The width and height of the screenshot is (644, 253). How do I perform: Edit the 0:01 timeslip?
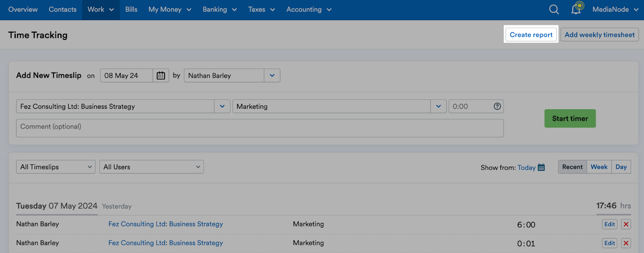609,243
